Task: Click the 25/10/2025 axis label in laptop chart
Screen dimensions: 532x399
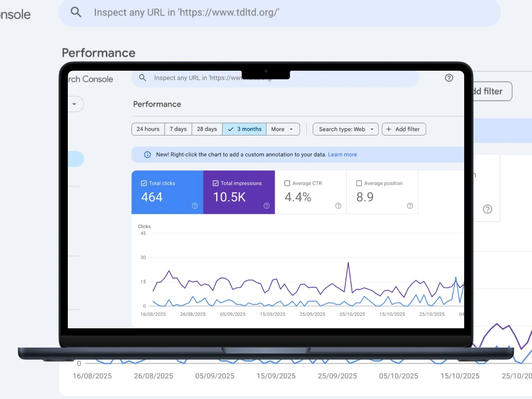Action: pyautogui.click(x=432, y=314)
